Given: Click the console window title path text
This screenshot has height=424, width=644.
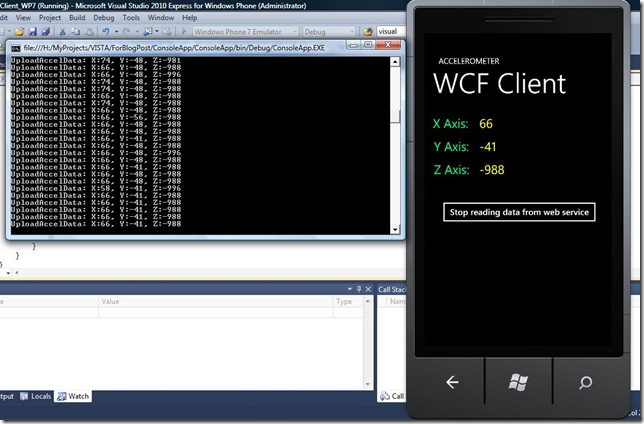Looking at the screenshot, I should [174, 48].
